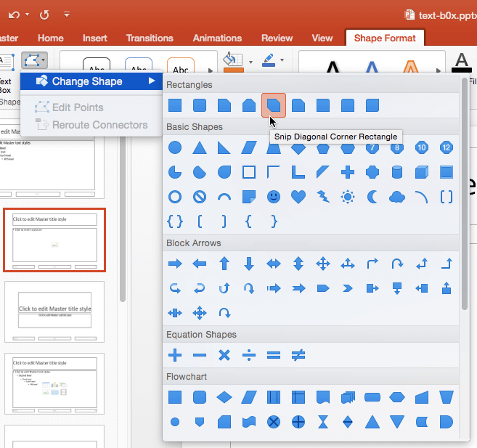Viewport: 477px width, 448px height.
Task: Choose the Right Arrow block arrow
Action: coord(175,264)
